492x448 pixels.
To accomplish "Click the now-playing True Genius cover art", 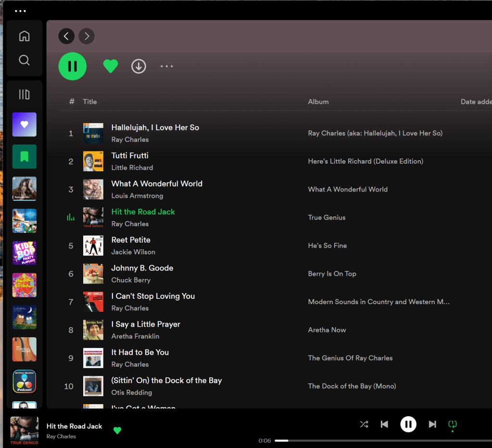I will pyautogui.click(x=24, y=430).
